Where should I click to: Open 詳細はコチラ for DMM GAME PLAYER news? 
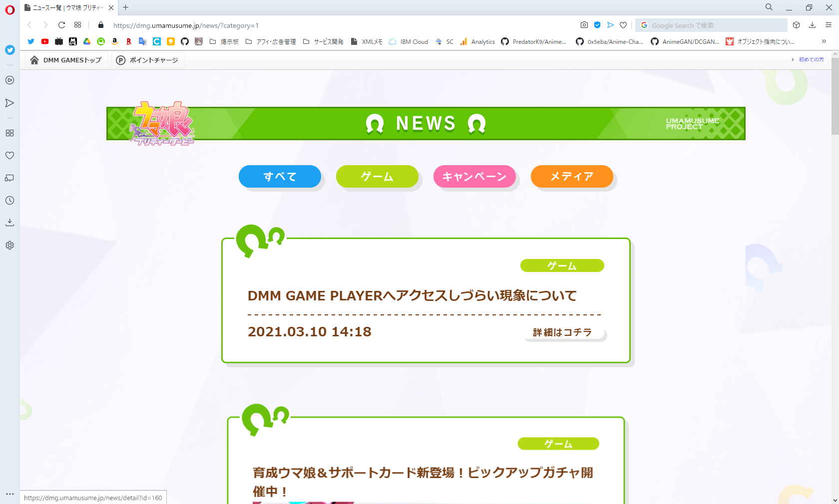tap(564, 332)
